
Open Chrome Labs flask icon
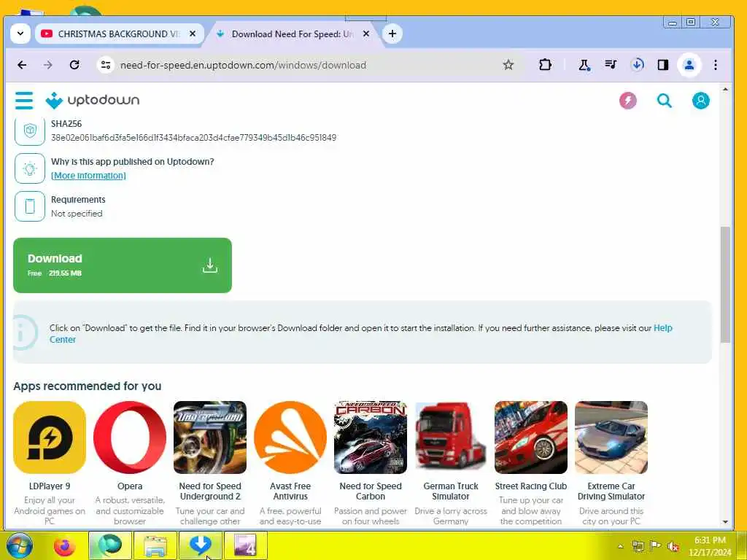[x=584, y=65]
